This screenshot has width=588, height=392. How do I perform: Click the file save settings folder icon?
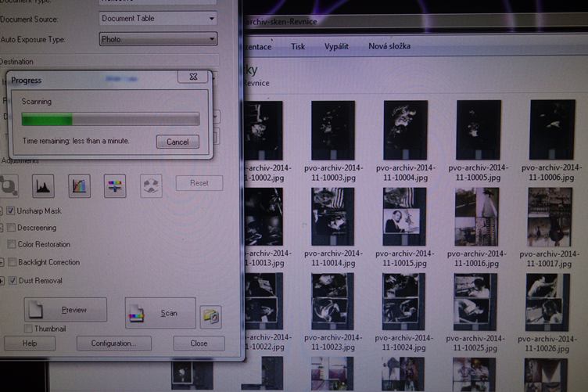coord(210,317)
